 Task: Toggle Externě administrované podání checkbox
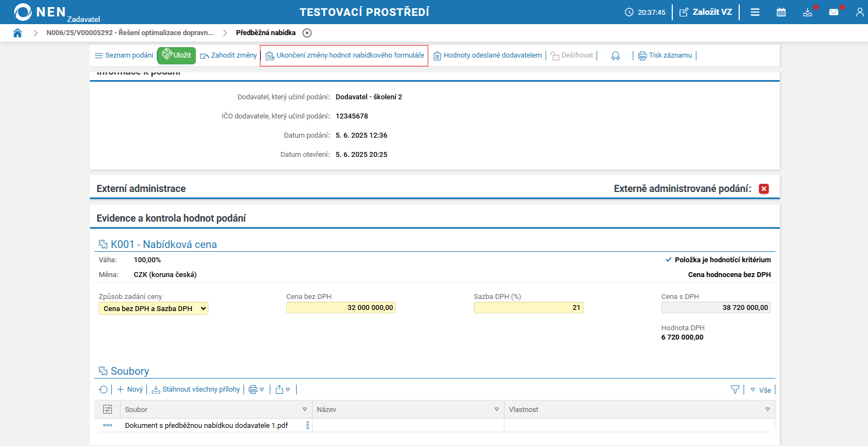(x=763, y=189)
